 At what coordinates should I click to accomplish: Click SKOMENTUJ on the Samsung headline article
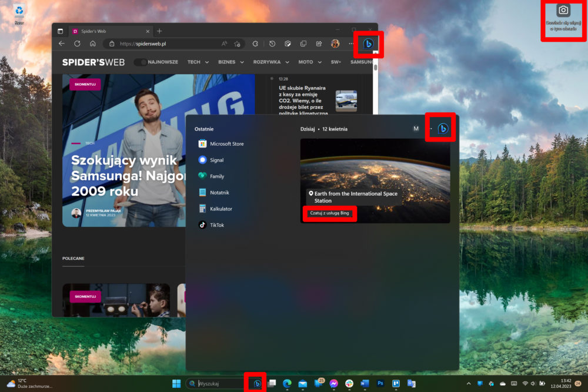(85, 84)
